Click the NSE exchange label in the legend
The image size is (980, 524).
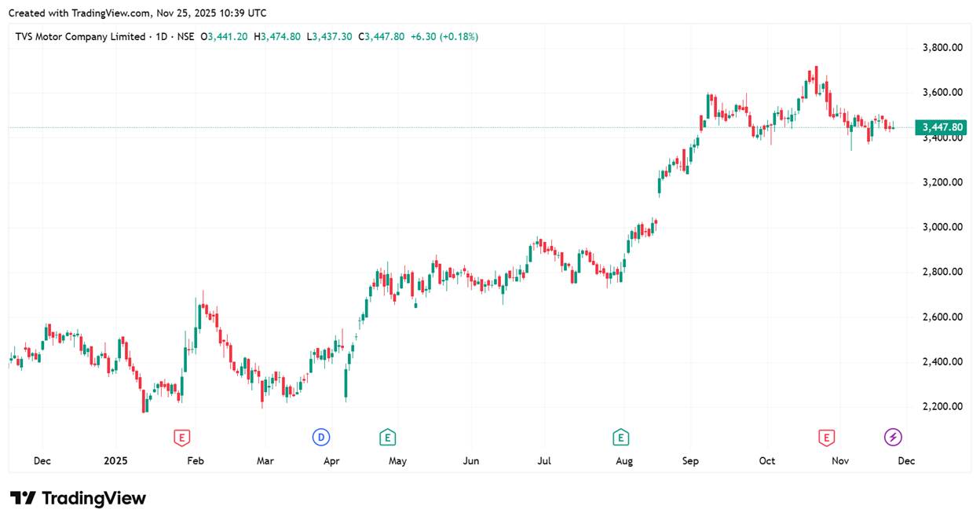pos(185,37)
